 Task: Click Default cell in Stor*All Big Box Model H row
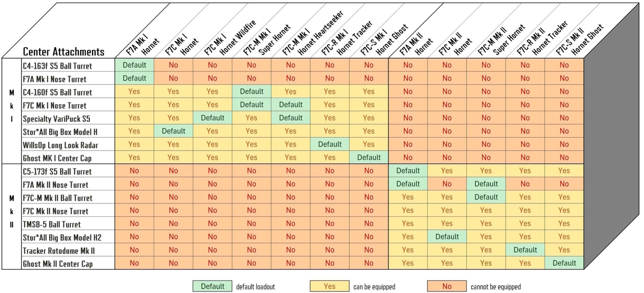(x=173, y=131)
